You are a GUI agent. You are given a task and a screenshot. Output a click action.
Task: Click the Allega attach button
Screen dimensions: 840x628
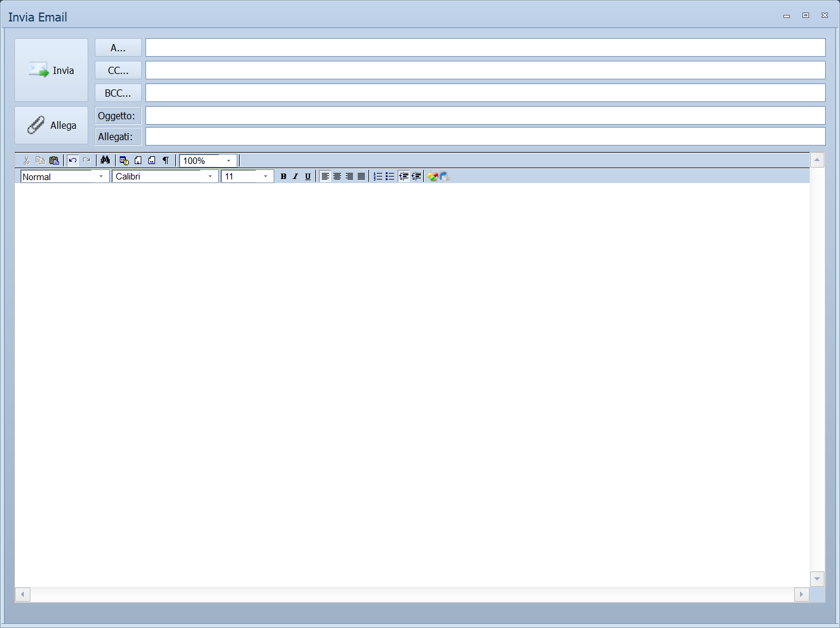point(51,125)
